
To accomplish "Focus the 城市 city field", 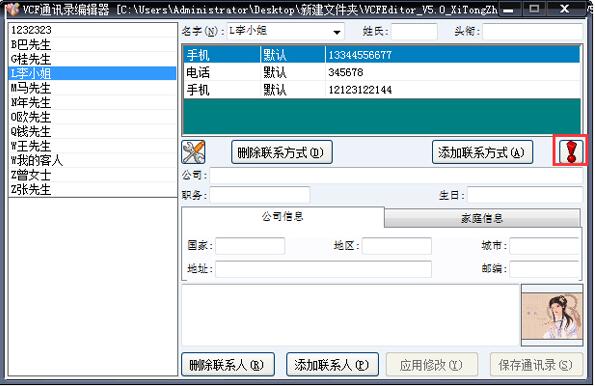I will pos(544,246).
